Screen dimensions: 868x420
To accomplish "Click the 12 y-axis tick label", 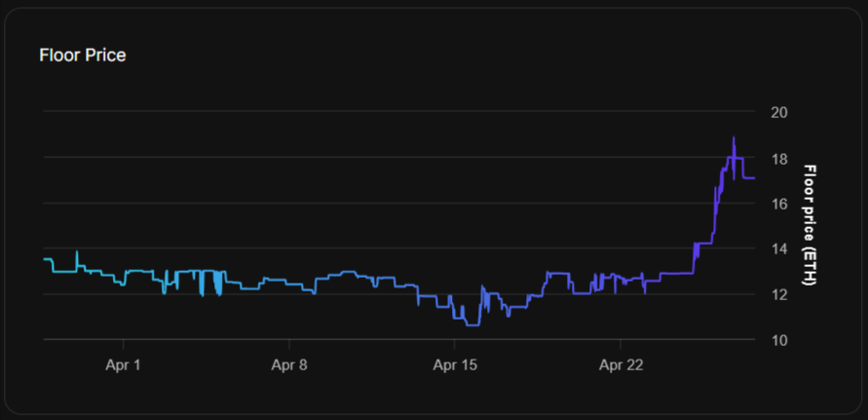I will (778, 294).
